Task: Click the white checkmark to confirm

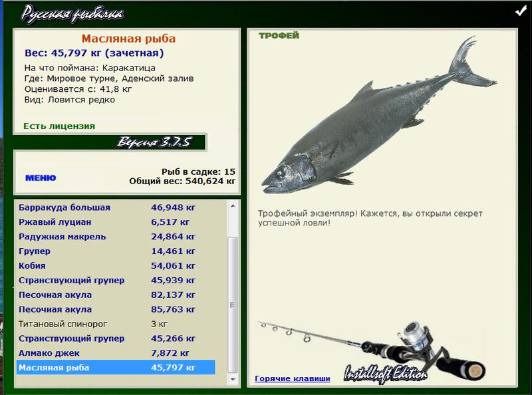Action: (519, 11)
